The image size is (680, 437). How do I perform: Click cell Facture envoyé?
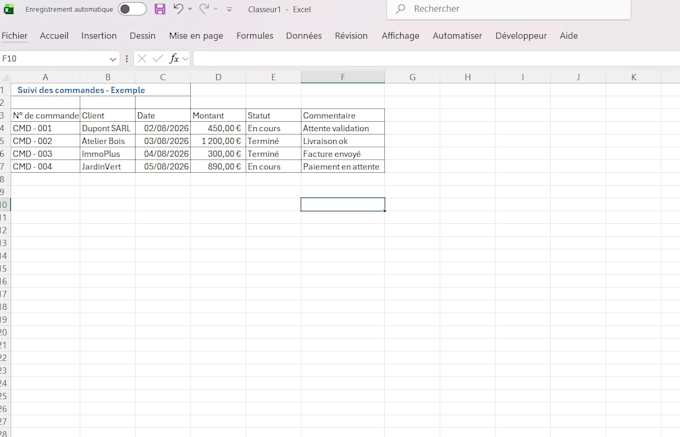point(343,154)
